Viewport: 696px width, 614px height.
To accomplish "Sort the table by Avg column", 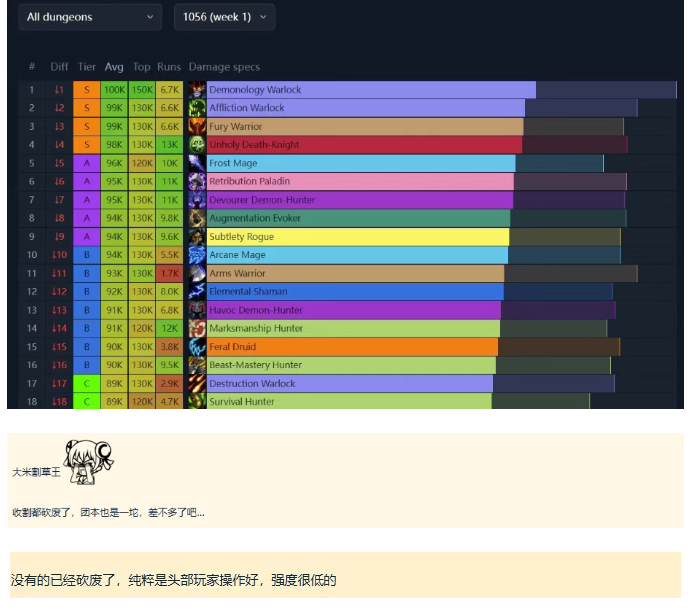I will click(114, 67).
